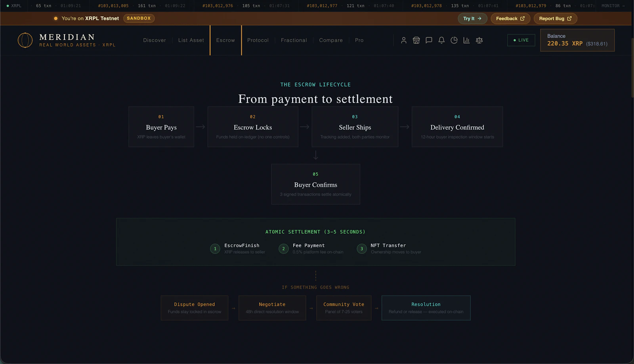The width and height of the screenshot is (634, 364).
Task: Click the arrow icon on Try It
Action: 479,19
